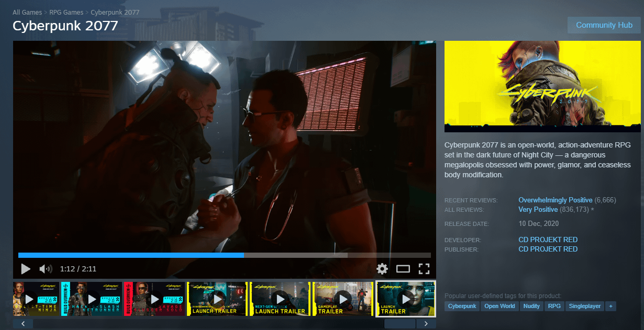Image resolution: width=644 pixels, height=330 pixels.
Task: Select the Hack & Slash Netrunner video
Action: [92, 299]
